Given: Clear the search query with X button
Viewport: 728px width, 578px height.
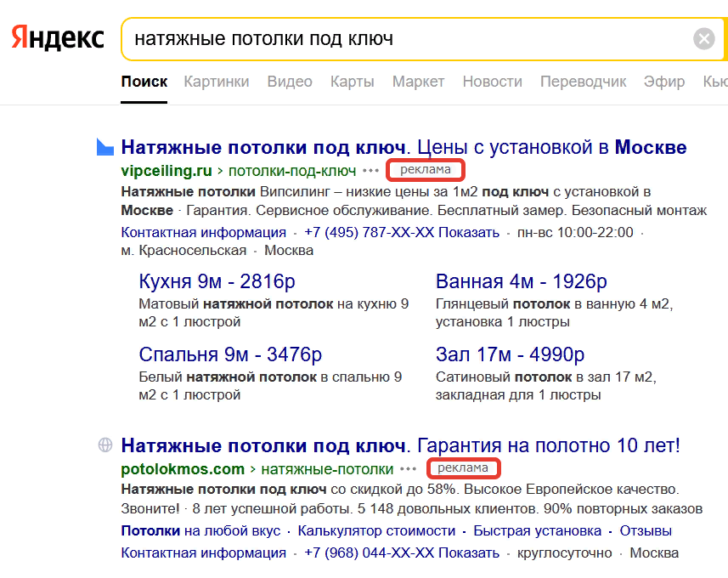Looking at the screenshot, I should pyautogui.click(x=704, y=38).
